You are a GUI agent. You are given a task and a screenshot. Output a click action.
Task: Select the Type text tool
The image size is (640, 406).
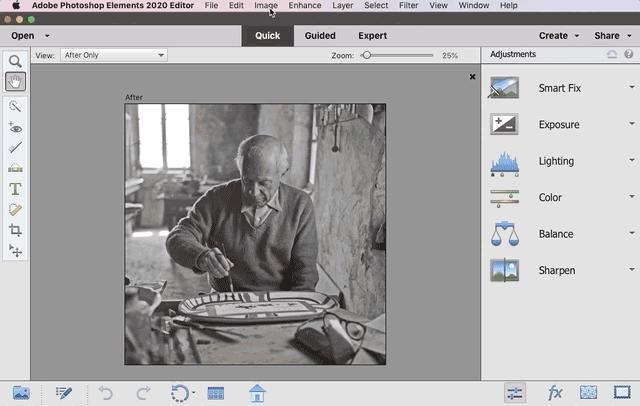[15, 189]
